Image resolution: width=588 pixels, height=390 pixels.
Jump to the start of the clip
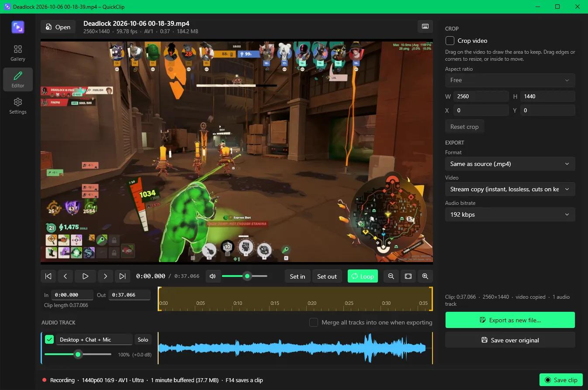point(48,276)
